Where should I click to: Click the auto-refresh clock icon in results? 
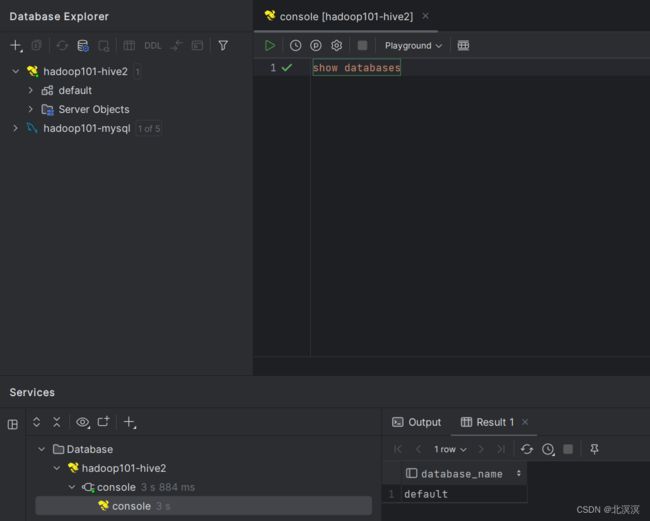pos(548,449)
